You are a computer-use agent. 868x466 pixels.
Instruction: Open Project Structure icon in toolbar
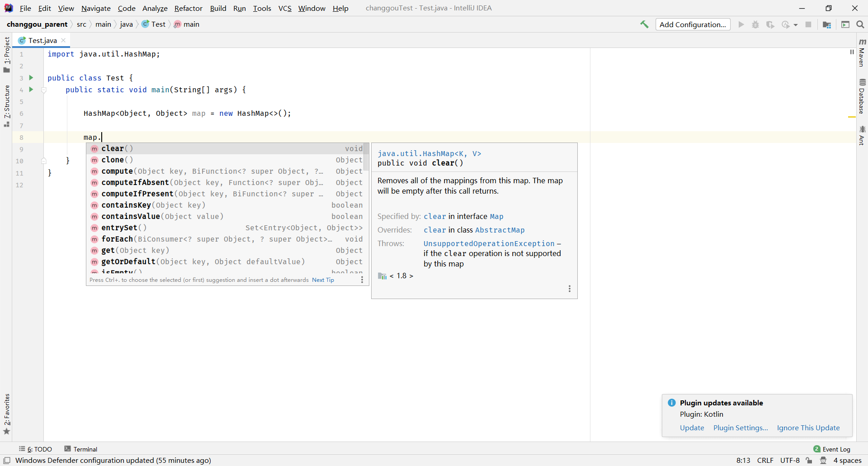827,24
